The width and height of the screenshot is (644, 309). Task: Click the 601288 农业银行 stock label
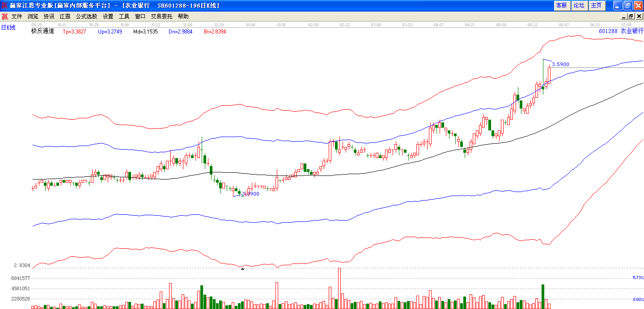[621, 31]
